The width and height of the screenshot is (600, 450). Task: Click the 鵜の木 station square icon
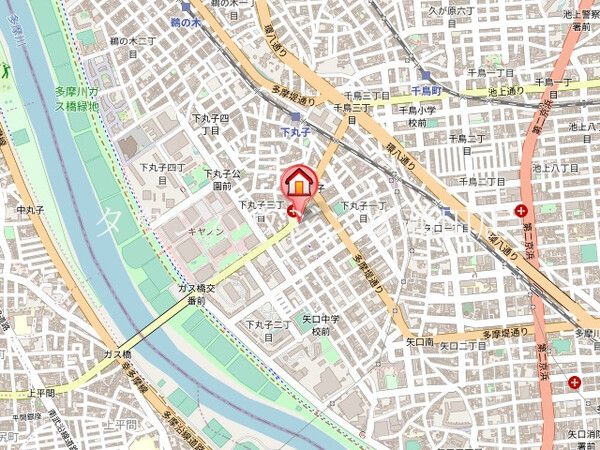pyautogui.click(x=186, y=7)
